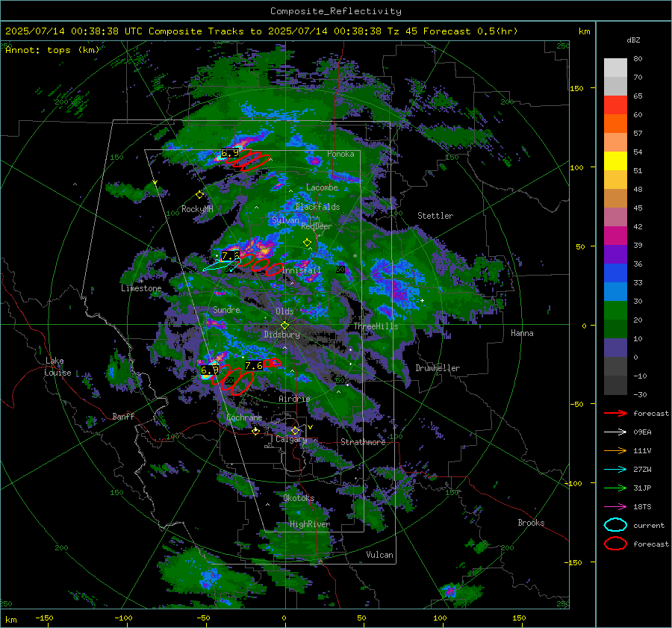Click the RockyMH city label
The height and width of the screenshot is (628, 672).
197,209
